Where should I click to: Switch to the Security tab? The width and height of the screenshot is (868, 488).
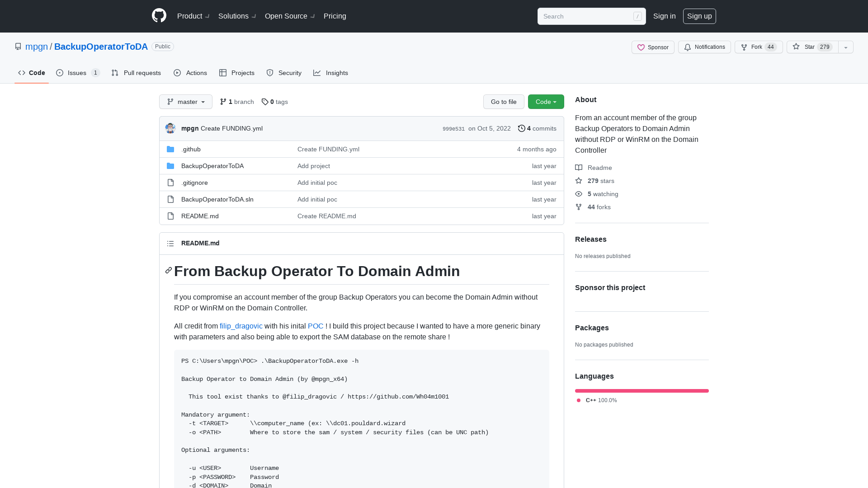pos(284,73)
